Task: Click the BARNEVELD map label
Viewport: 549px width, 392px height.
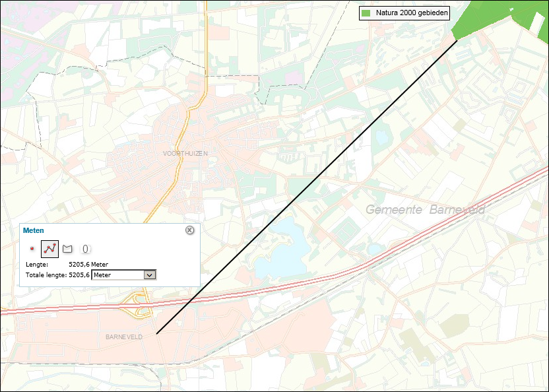Action: pyautogui.click(x=124, y=337)
